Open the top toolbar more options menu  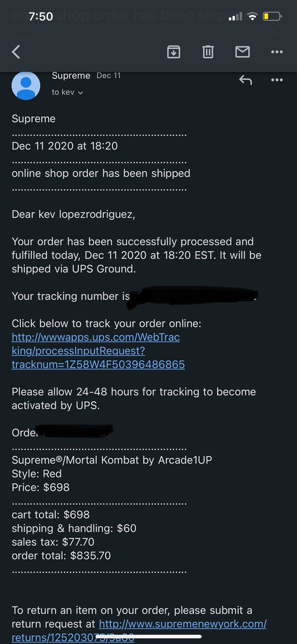pos(277,52)
